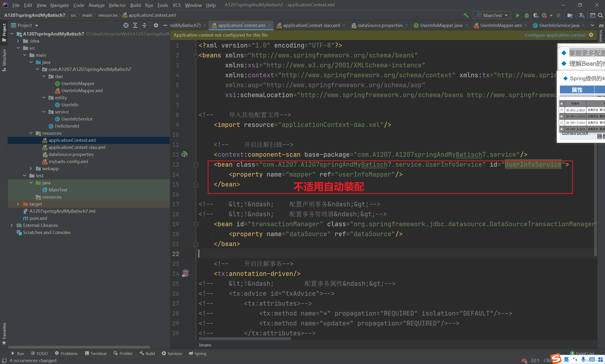
Task: Click Project panel horizontal scrollbar
Action: point(79,347)
